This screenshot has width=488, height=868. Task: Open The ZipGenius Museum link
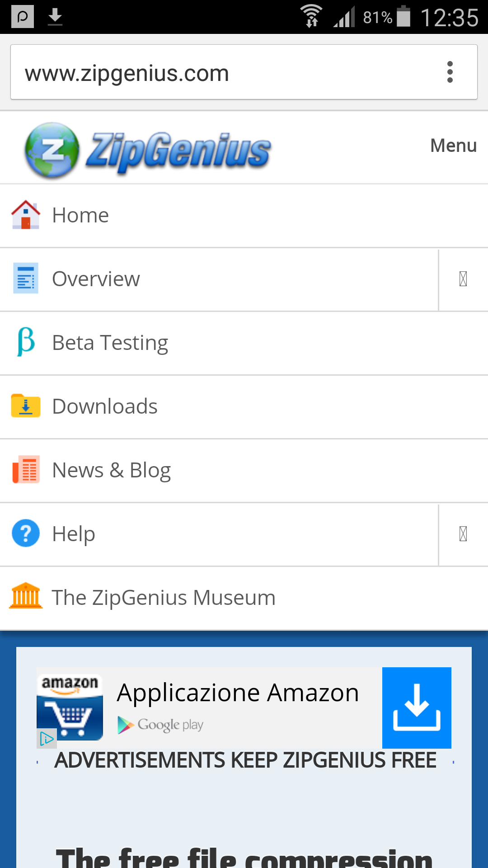tap(164, 598)
